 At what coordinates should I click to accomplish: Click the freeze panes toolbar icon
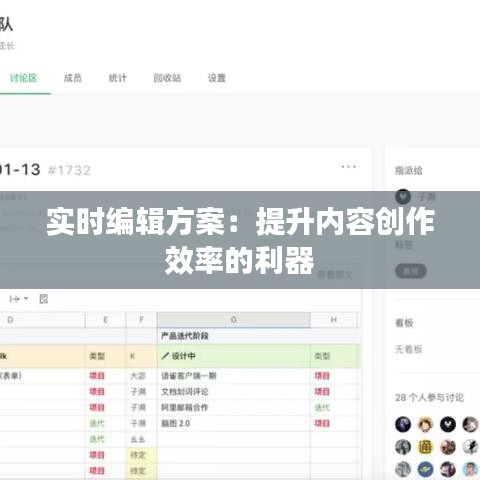click(x=44, y=299)
